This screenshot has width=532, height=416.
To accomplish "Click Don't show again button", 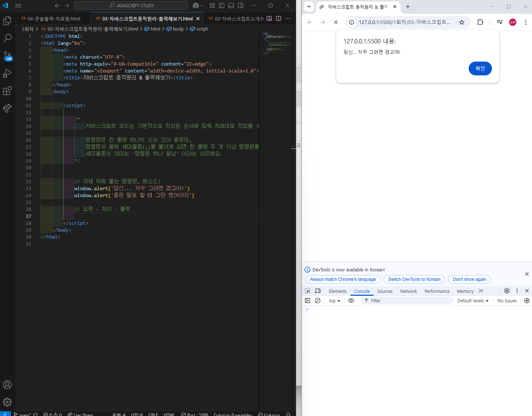I will coord(469,279).
